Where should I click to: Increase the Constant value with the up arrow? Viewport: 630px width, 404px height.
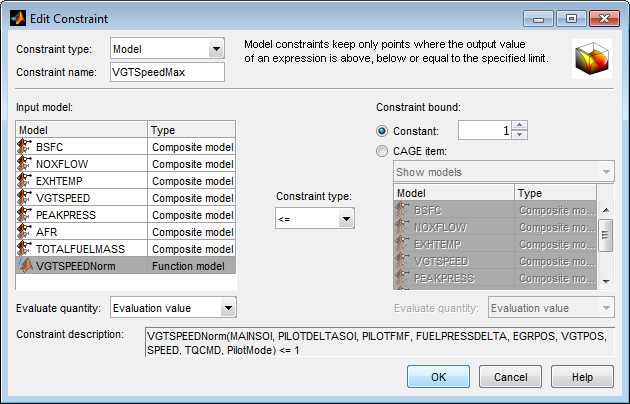520,125
